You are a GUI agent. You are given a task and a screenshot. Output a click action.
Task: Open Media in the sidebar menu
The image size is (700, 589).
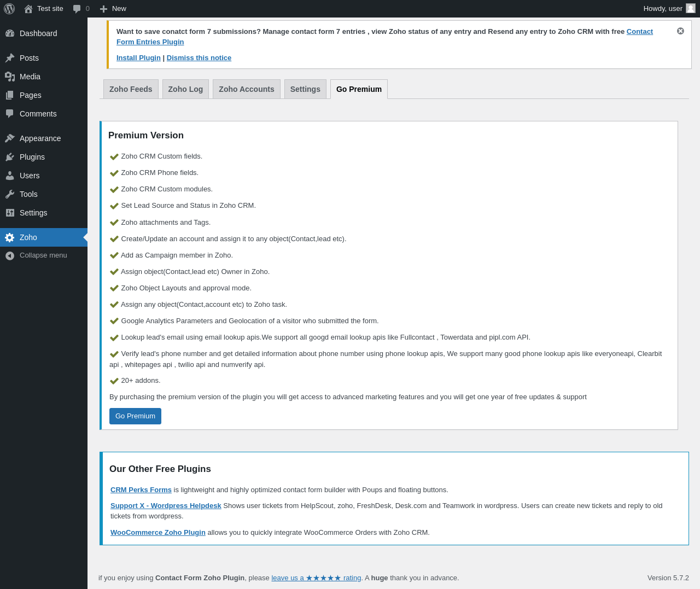coord(44,77)
